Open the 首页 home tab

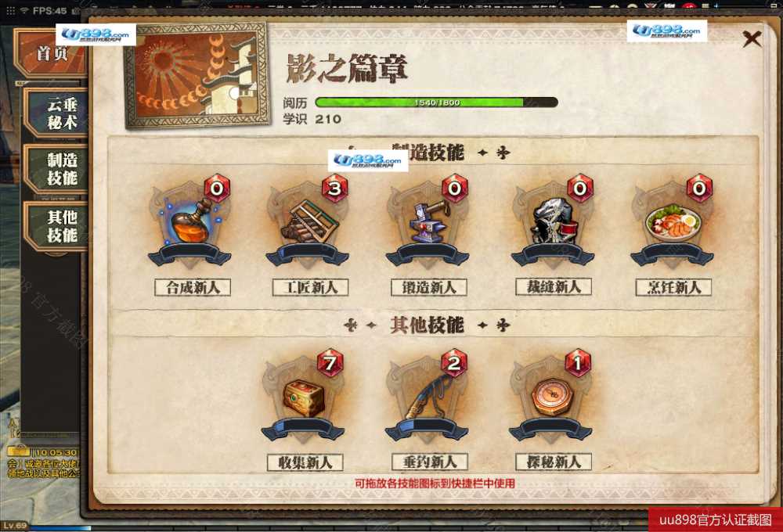(x=52, y=53)
